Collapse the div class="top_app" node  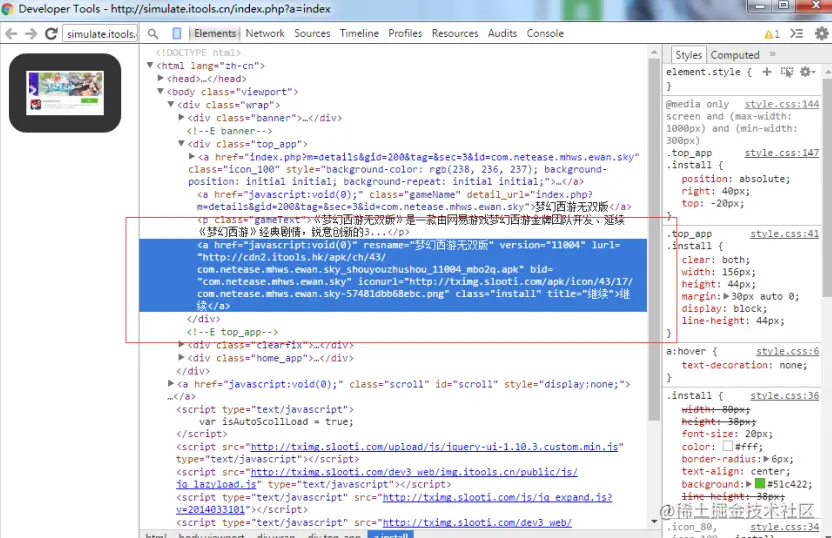tap(181, 143)
